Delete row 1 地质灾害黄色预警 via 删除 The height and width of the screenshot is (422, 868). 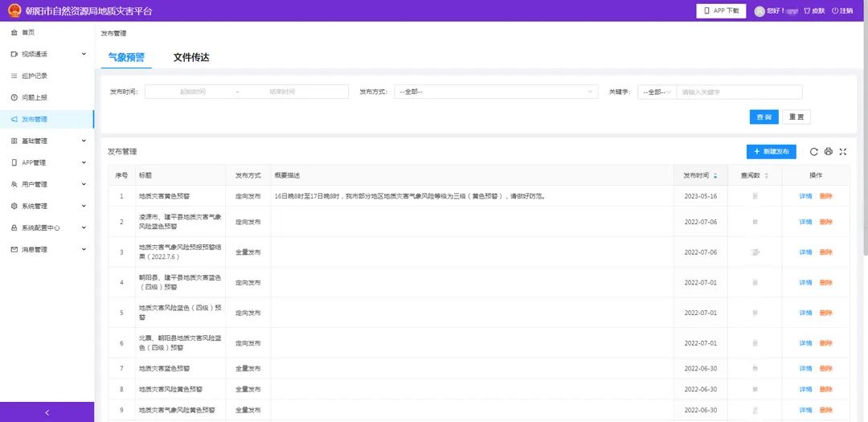[x=825, y=196]
